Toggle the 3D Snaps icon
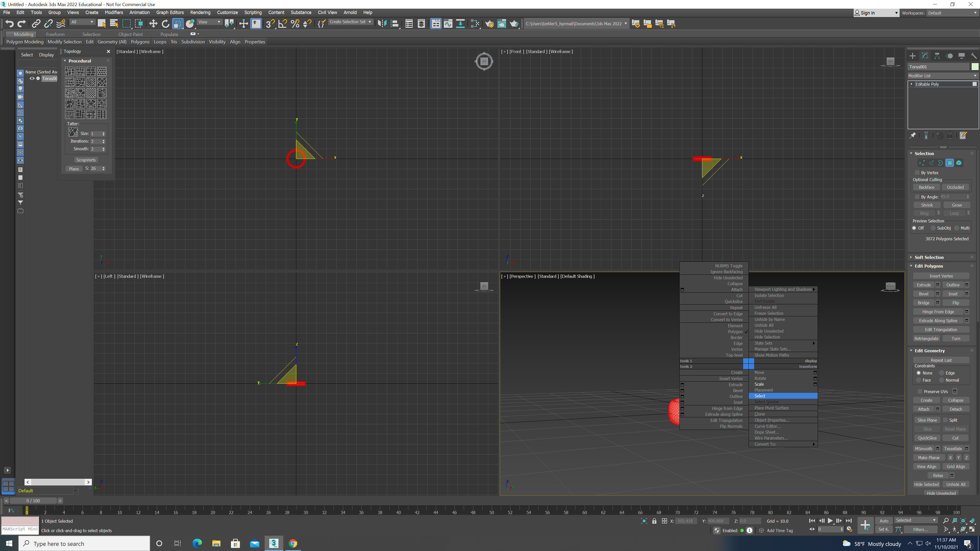The image size is (980, 551). [270, 23]
